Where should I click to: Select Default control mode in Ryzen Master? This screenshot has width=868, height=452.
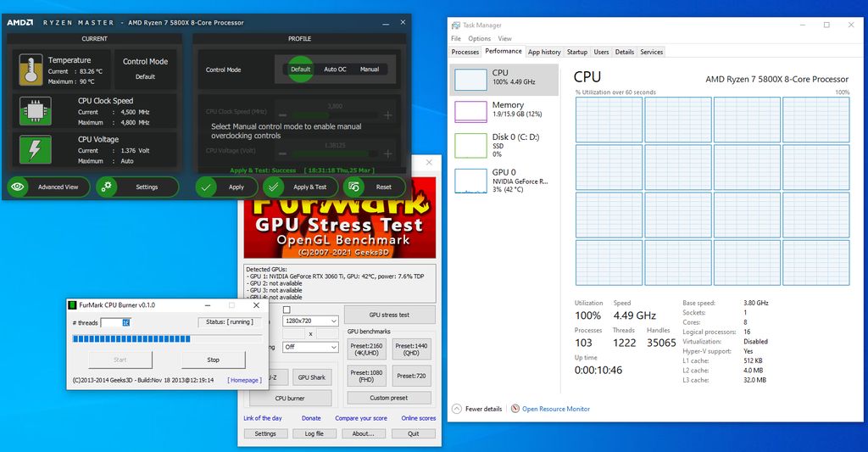coord(301,70)
